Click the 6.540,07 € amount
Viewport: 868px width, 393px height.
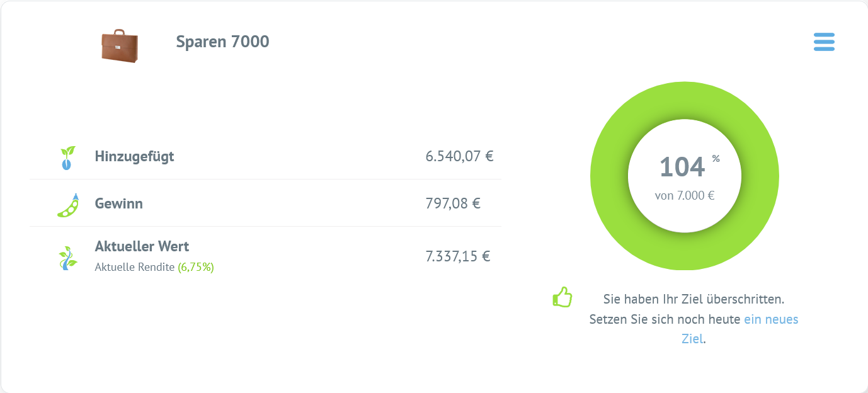(459, 156)
